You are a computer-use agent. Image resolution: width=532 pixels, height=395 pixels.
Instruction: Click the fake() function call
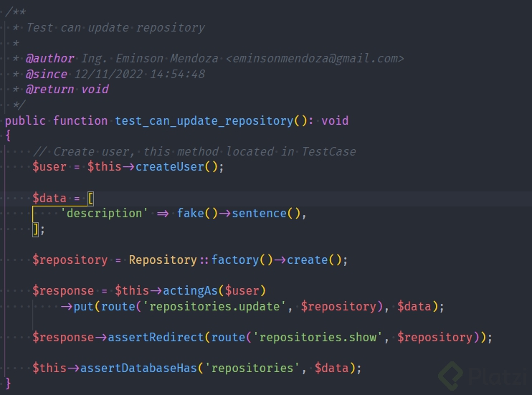pos(197,214)
